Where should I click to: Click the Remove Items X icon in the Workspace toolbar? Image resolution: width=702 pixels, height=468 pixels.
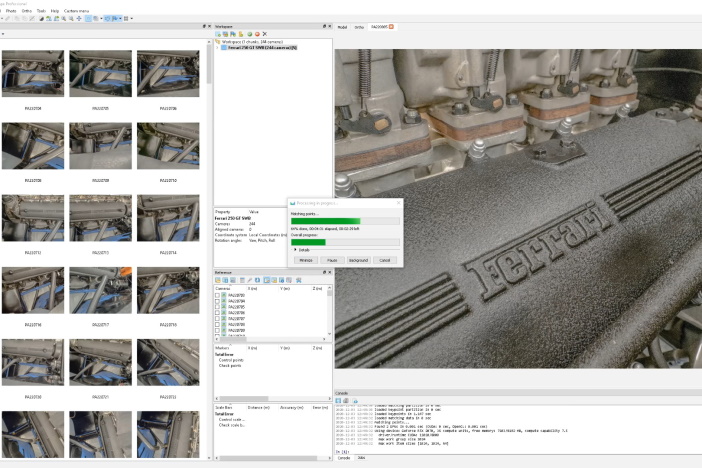pyautogui.click(x=265, y=34)
